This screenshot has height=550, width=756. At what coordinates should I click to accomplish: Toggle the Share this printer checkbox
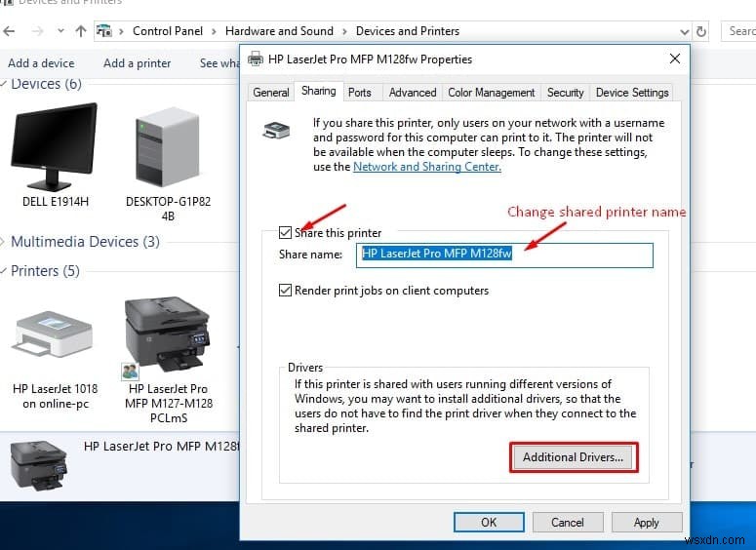tap(285, 232)
